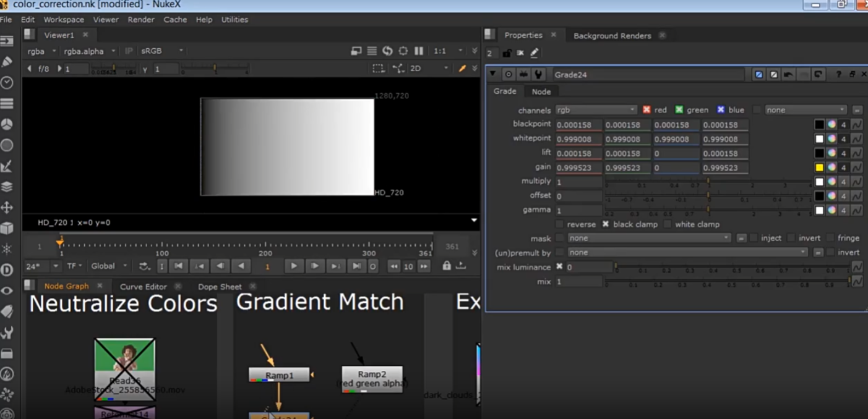The image size is (868, 419).
Task: Click the timeline lock icon
Action: pos(446,266)
